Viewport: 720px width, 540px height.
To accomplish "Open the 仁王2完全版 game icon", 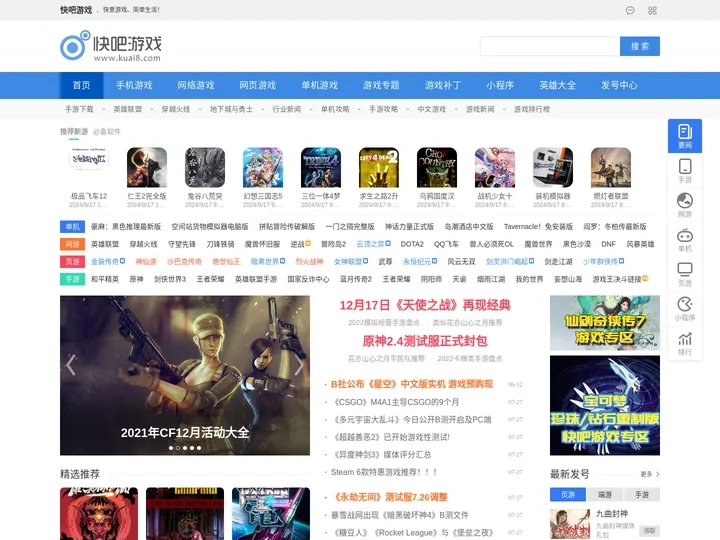I will click(147, 167).
